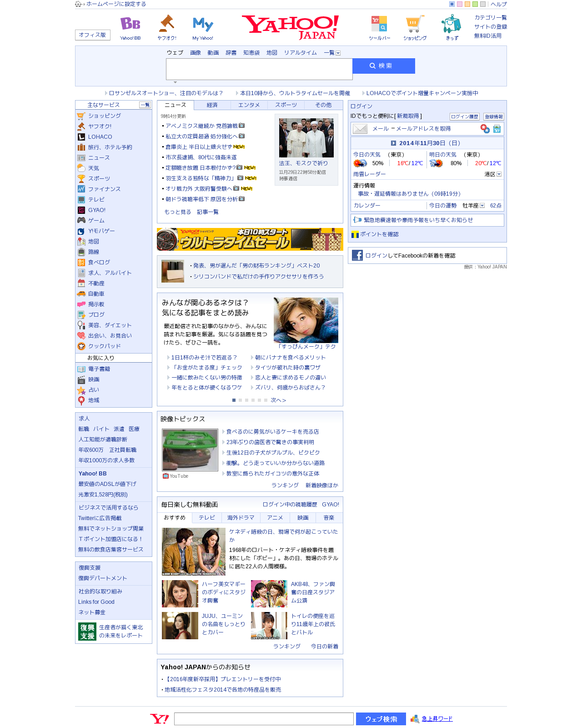The width and height of the screenshot is (582, 728).
Task: Switch to the 経済 news tab
Action: tap(212, 105)
